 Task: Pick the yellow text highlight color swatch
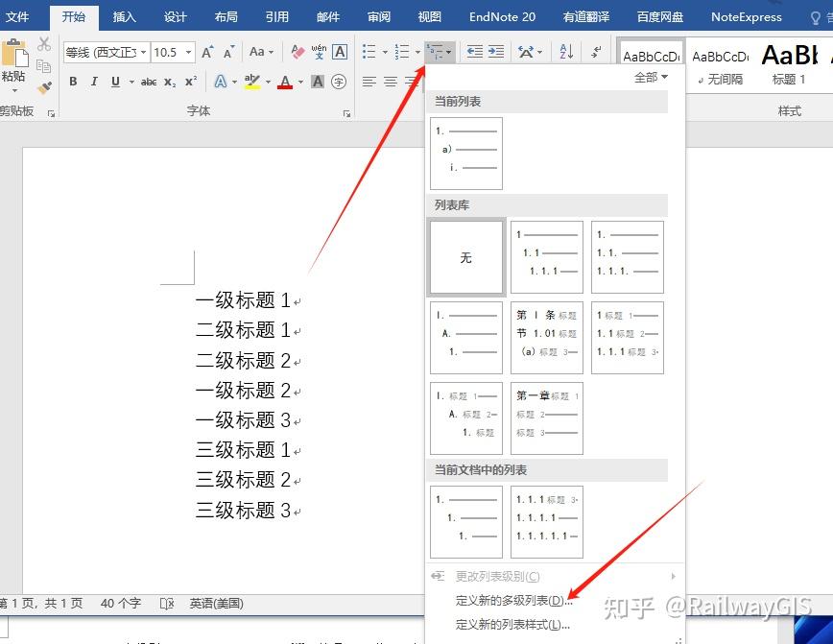point(252,86)
